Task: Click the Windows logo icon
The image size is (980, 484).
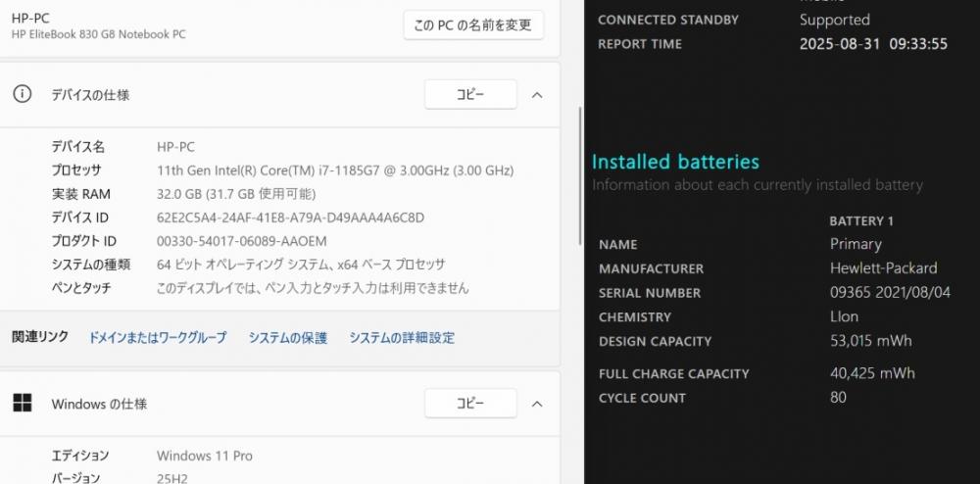Action: (22, 403)
